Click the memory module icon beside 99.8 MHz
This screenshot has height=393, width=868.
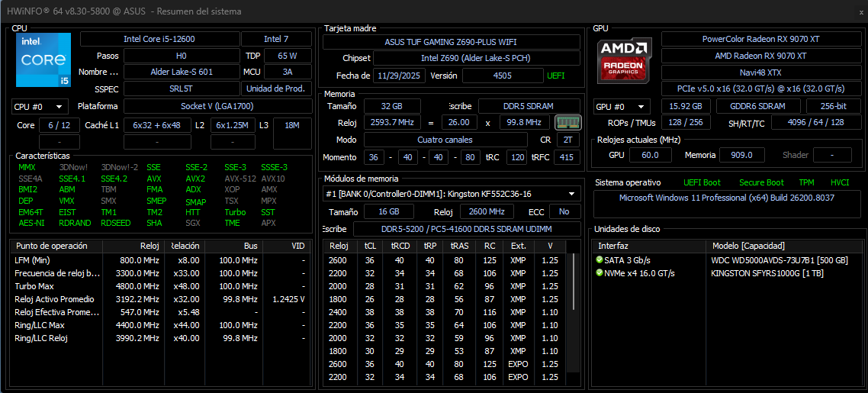[x=568, y=122]
